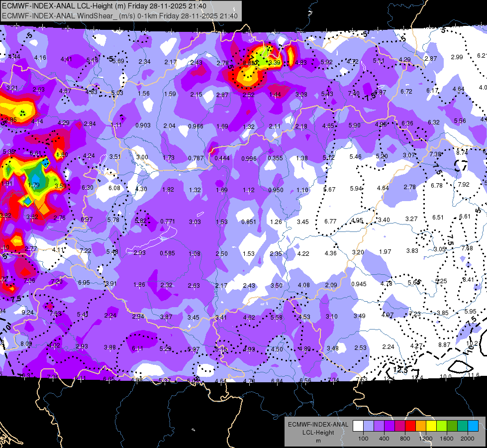Screen dimensions: 487x448
Task: Click the wind shear value '5.94'
Action: (x=356, y=188)
